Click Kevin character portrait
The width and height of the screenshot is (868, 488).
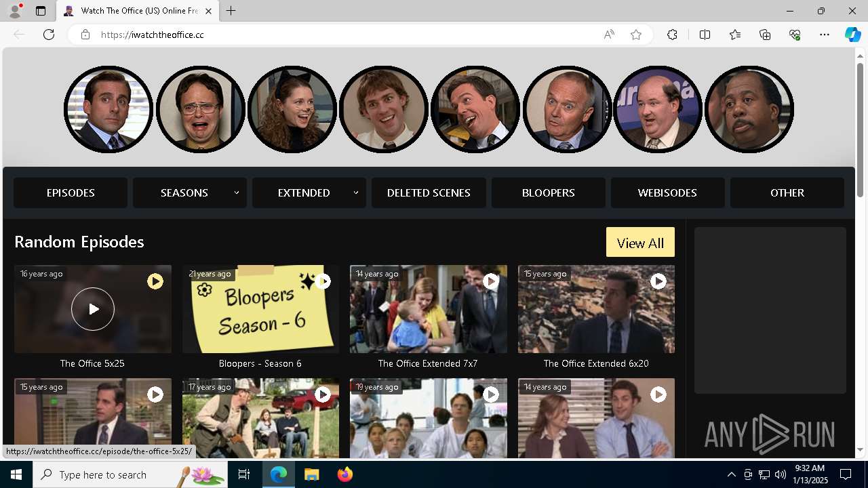click(658, 109)
